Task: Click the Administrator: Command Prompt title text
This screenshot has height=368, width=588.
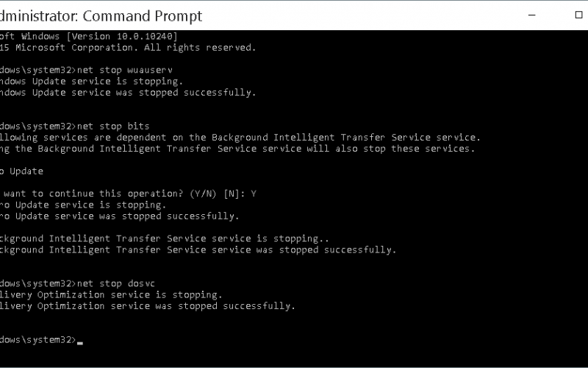Action: click(101, 15)
